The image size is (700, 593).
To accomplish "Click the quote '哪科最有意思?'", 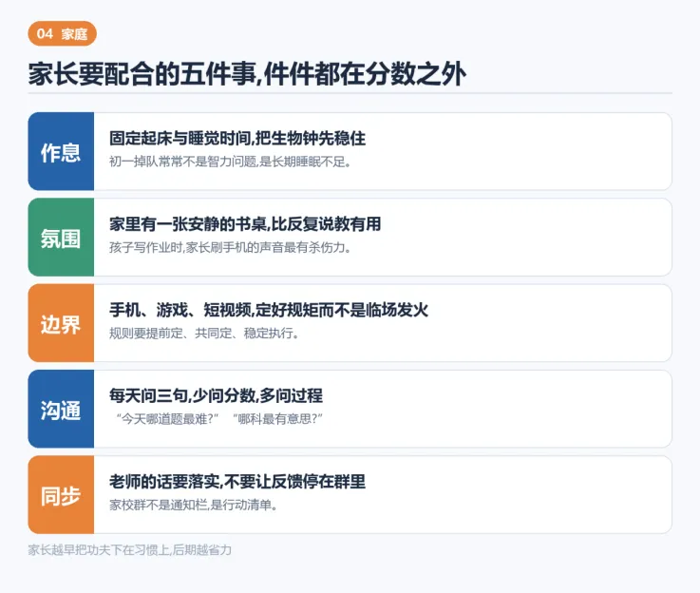I will coord(277,419).
